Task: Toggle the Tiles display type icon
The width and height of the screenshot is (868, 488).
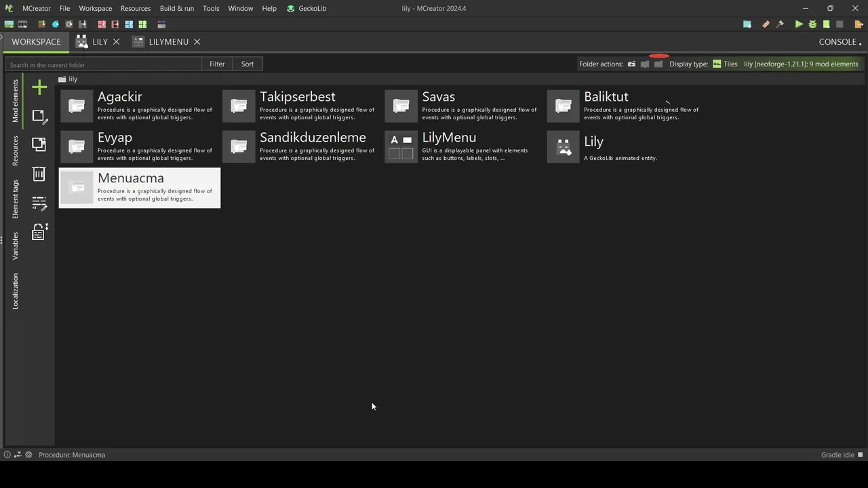Action: coord(717,64)
